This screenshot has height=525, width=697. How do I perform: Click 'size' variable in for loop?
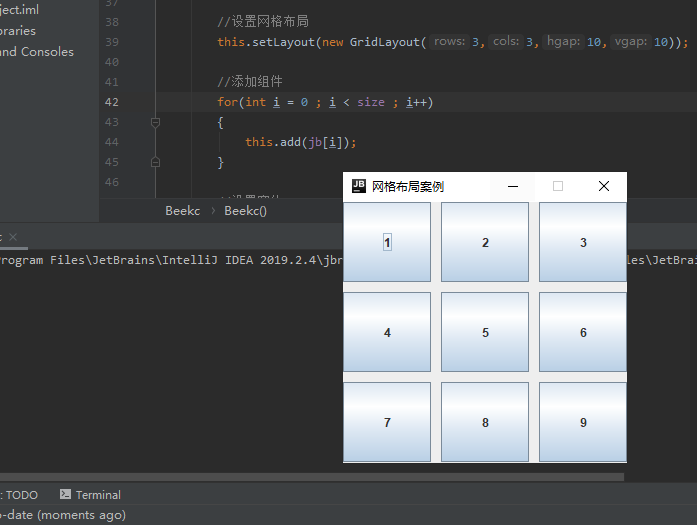371,102
